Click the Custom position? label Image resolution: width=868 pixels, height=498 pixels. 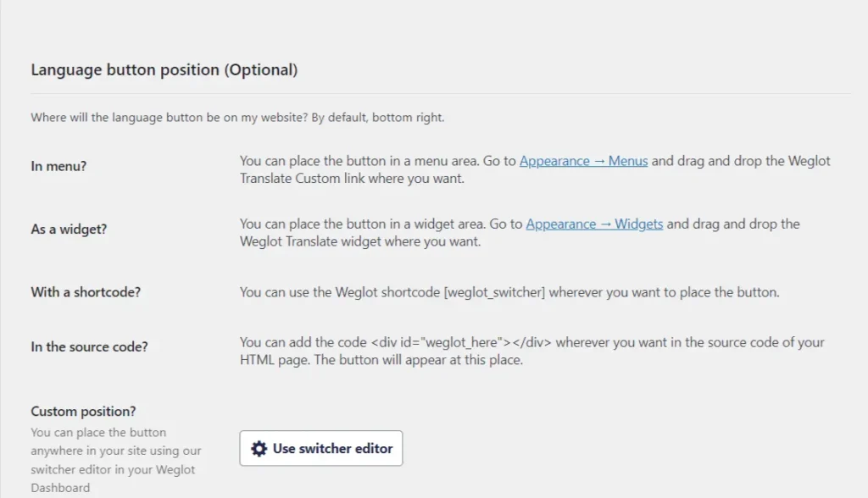click(x=82, y=412)
